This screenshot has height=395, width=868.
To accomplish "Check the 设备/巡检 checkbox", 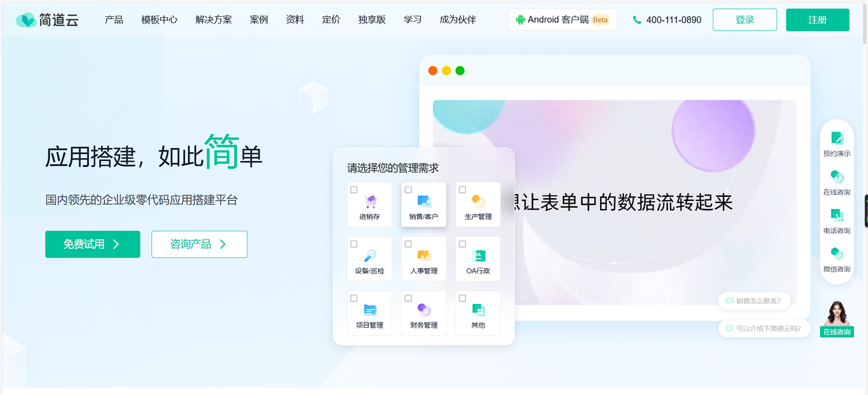I will [x=354, y=244].
